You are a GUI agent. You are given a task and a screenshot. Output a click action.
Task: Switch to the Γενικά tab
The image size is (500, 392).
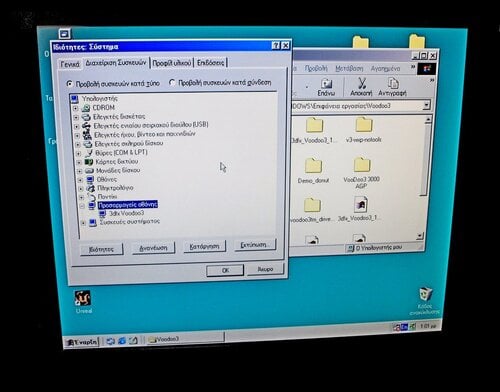click(x=70, y=64)
